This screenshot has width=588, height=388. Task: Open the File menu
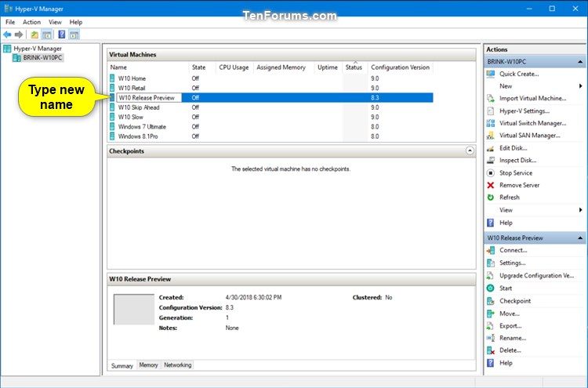click(x=10, y=22)
